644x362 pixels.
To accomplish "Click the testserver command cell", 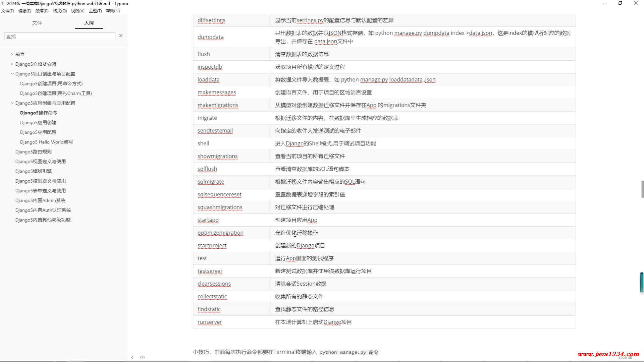I will (232, 270).
